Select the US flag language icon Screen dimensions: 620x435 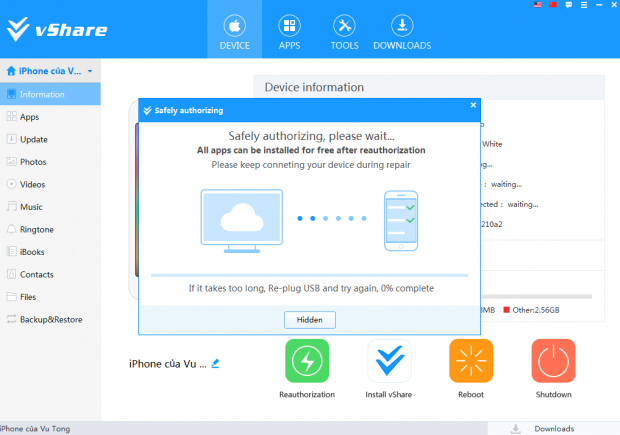pyautogui.click(x=538, y=5)
